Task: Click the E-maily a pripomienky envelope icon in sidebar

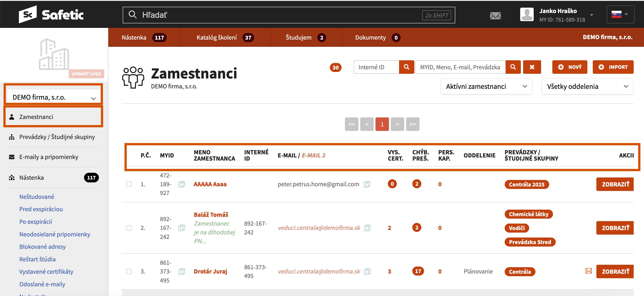Action: 12,157
